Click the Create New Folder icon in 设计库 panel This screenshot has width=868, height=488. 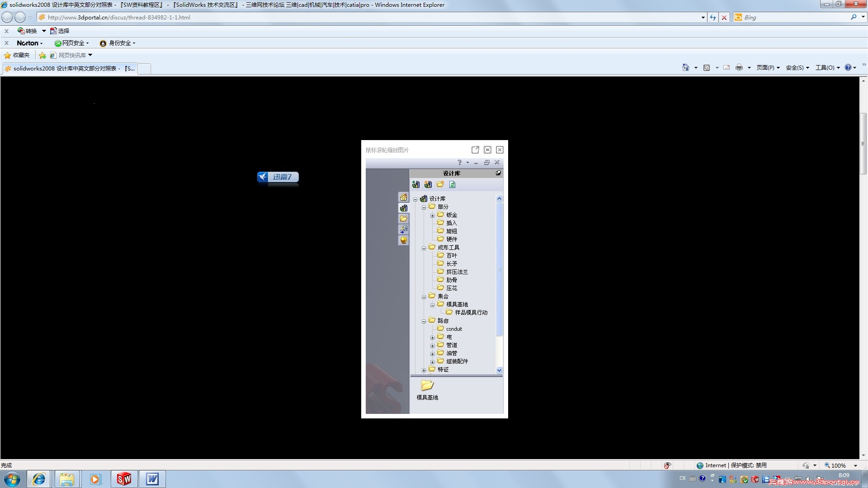[440, 184]
